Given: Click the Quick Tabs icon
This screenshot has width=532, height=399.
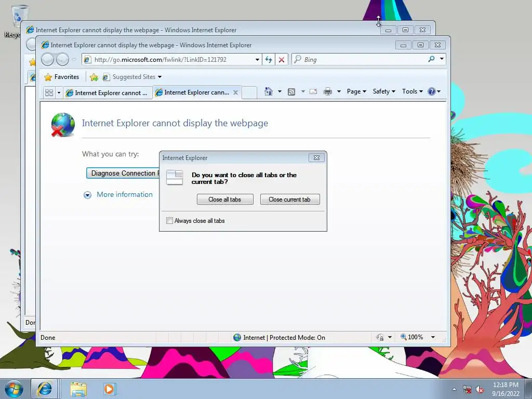Looking at the screenshot, I should click(49, 92).
